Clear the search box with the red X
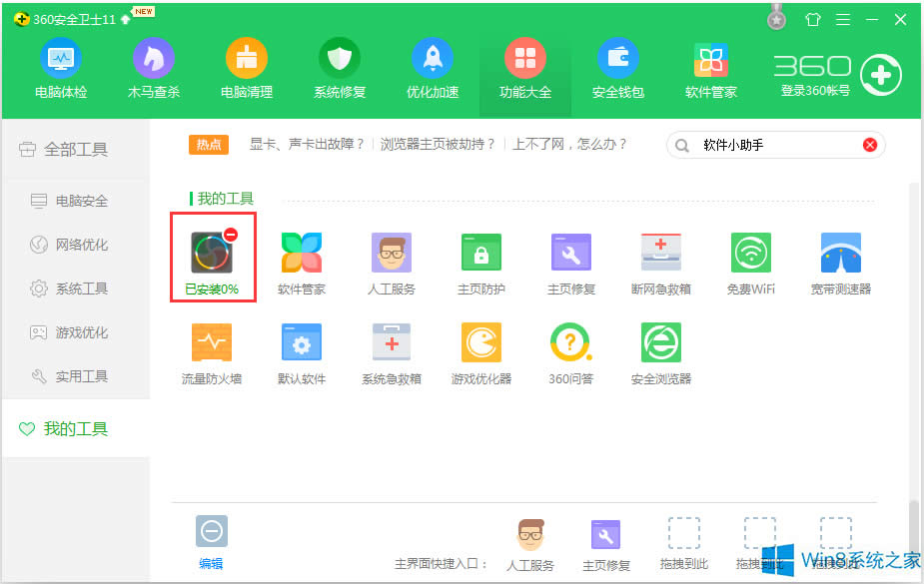The width and height of the screenshot is (924, 584). [868, 144]
